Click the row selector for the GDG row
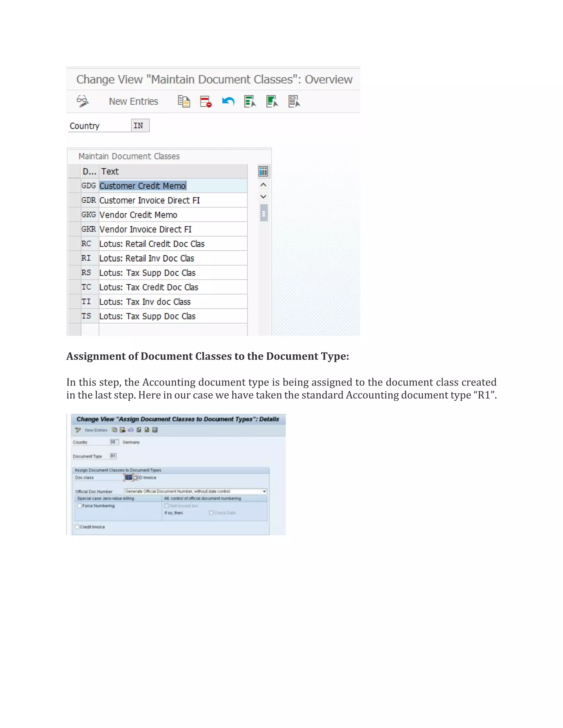The height and width of the screenshot is (728, 563). (74, 186)
